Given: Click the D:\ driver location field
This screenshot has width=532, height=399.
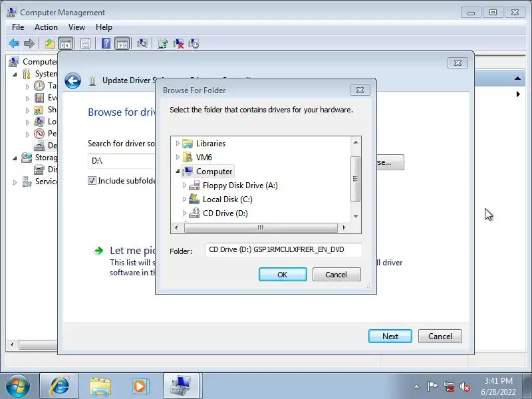Looking at the screenshot, I should point(122,161).
